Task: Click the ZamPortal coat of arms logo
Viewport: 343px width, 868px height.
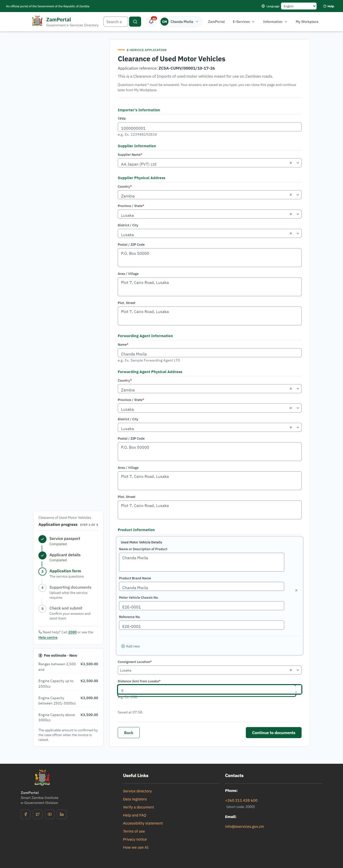Action: click(37, 21)
